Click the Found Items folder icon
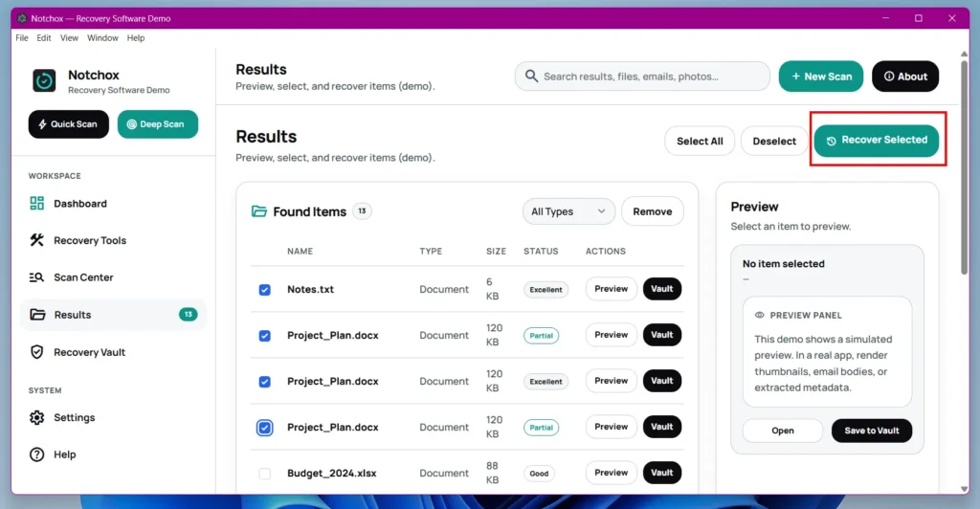The image size is (980, 509). click(258, 211)
